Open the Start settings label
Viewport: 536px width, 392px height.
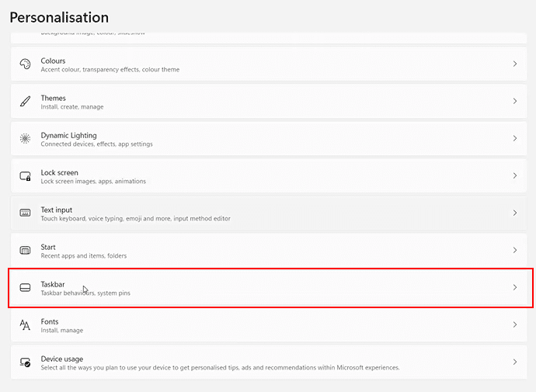coord(48,247)
